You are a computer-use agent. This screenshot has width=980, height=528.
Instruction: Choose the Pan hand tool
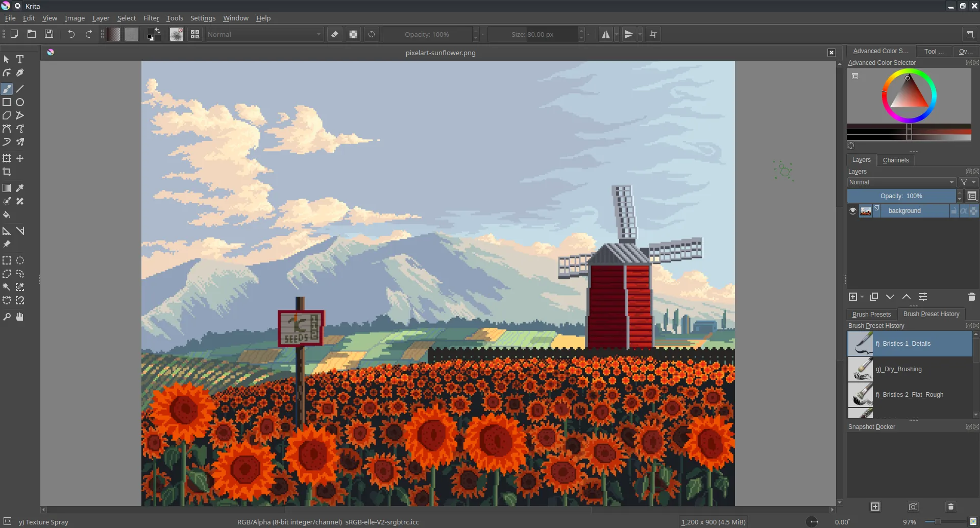pyautogui.click(x=20, y=317)
